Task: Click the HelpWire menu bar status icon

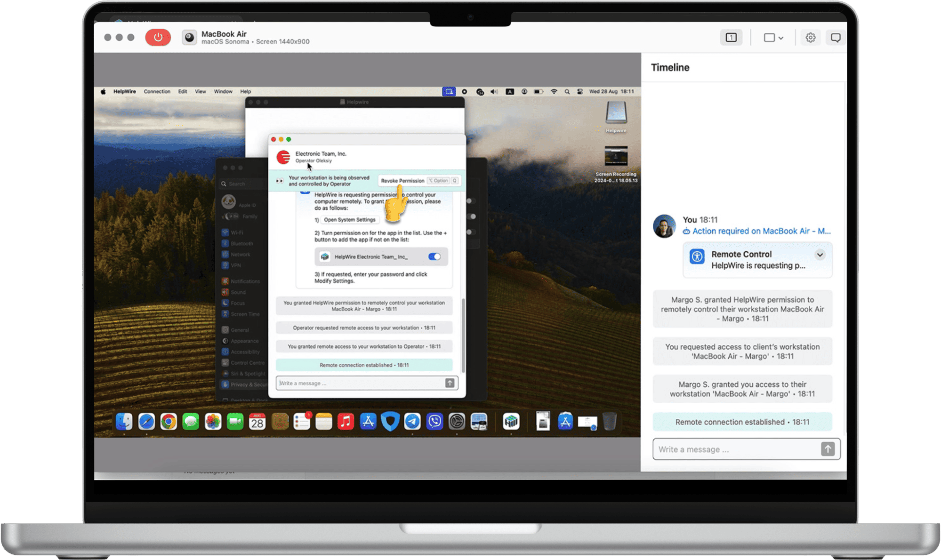Action: [x=449, y=92]
